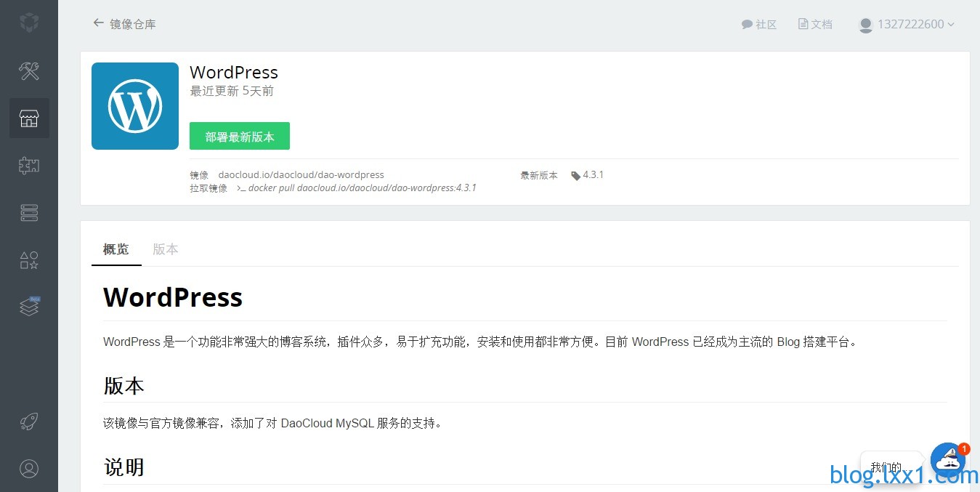
Task: Click the 镜像仓库 link in the header
Action: coord(133,24)
